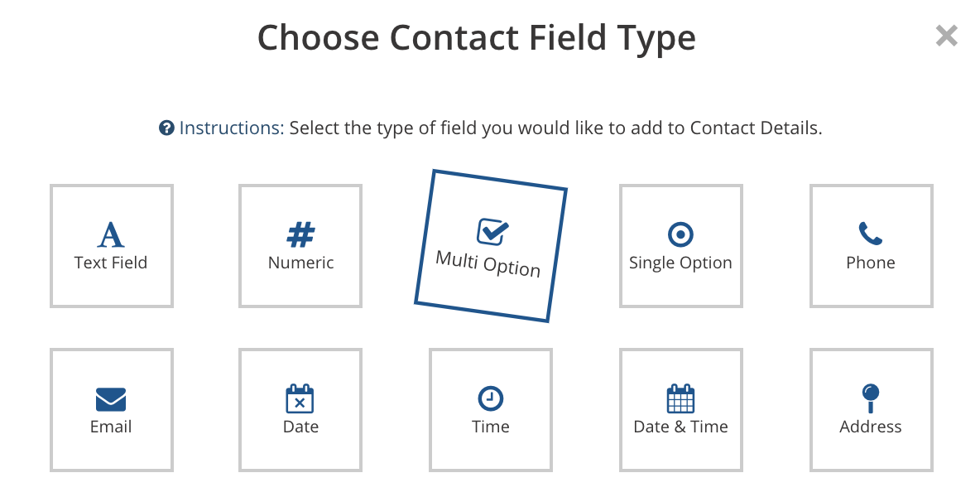The image size is (980, 497).
Task: Select the "Address" label text
Action: pos(871,427)
